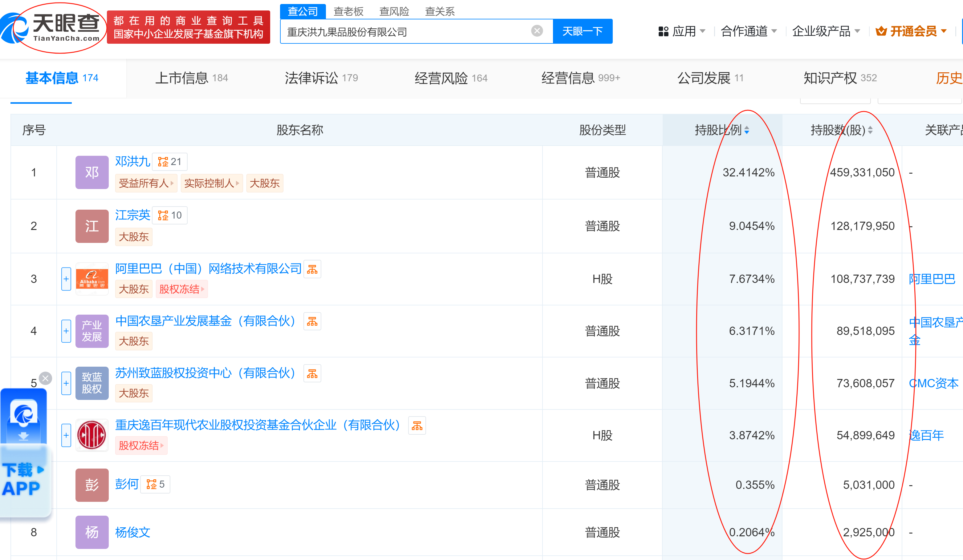The image size is (963, 560).
Task: Click the 21 partnership badge beside 邓洪九
Action: coord(169,162)
